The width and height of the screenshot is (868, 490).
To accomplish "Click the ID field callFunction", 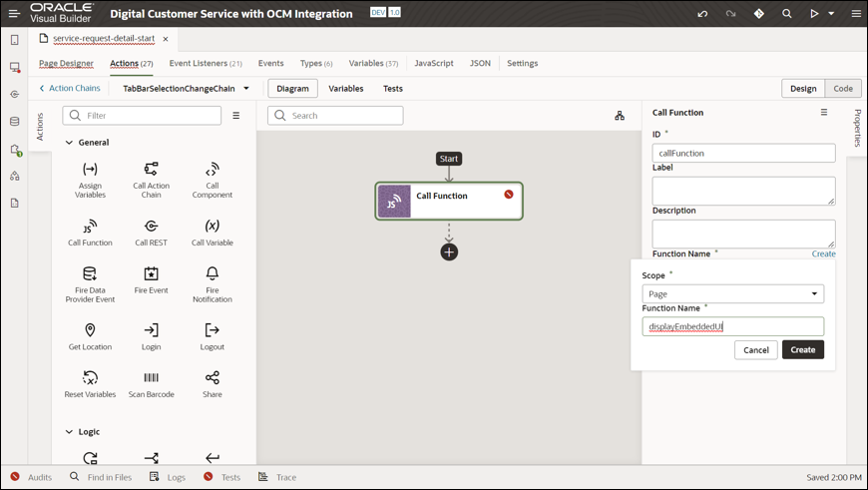I will [x=743, y=154].
